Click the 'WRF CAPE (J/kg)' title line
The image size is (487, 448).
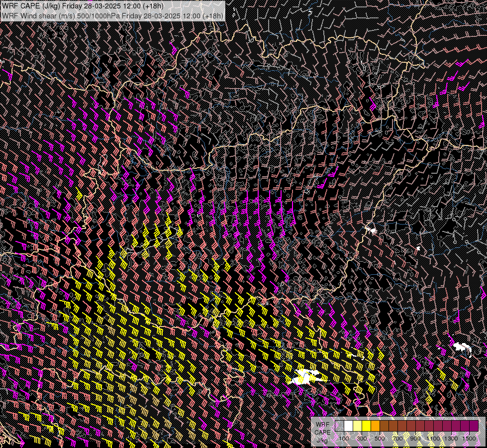(83, 6)
